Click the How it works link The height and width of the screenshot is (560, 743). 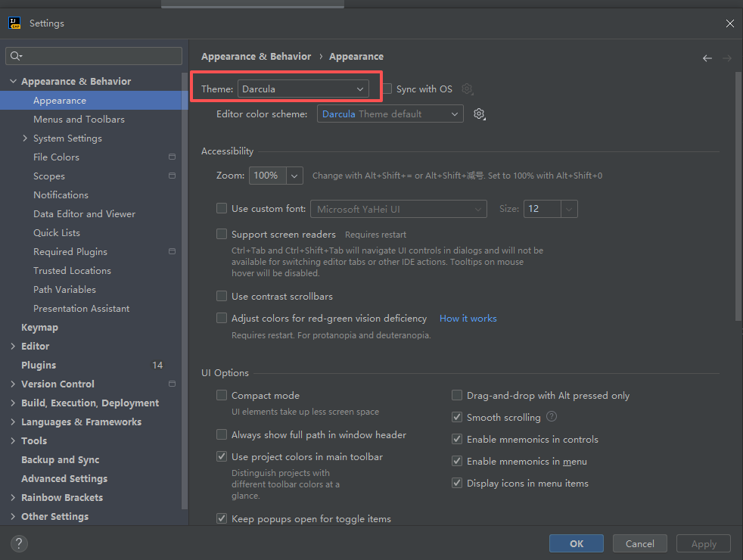[468, 319]
